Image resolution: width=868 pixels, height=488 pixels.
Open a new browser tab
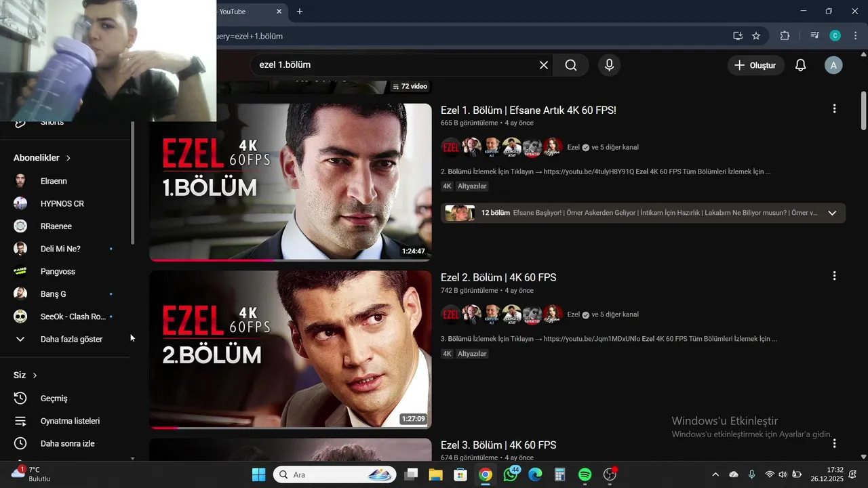point(300,12)
